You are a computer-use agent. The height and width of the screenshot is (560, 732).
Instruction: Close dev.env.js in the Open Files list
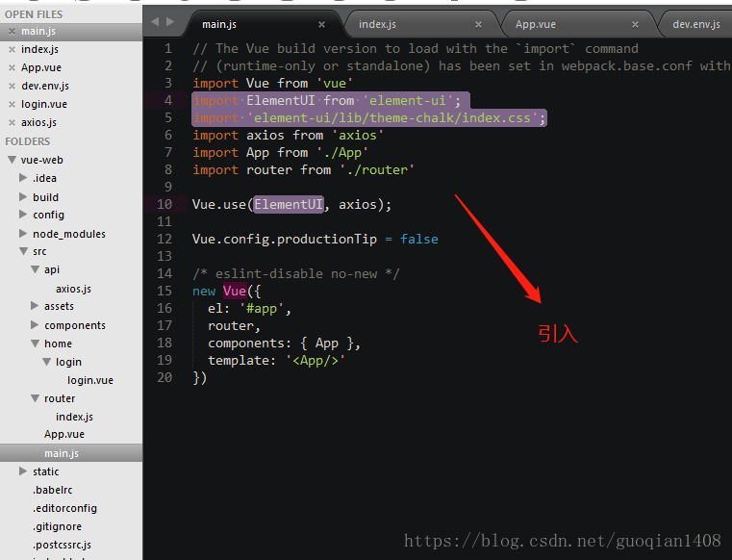point(13,86)
